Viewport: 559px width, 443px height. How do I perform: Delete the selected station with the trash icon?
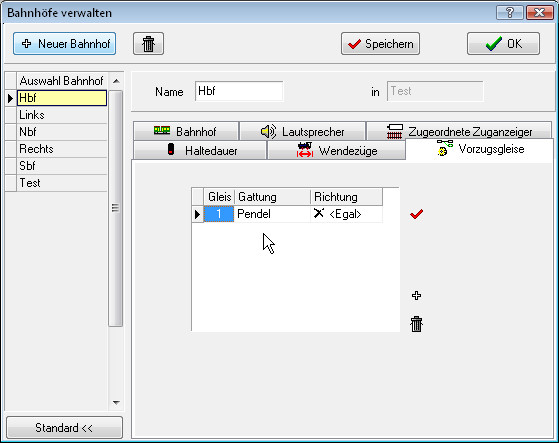[x=148, y=44]
